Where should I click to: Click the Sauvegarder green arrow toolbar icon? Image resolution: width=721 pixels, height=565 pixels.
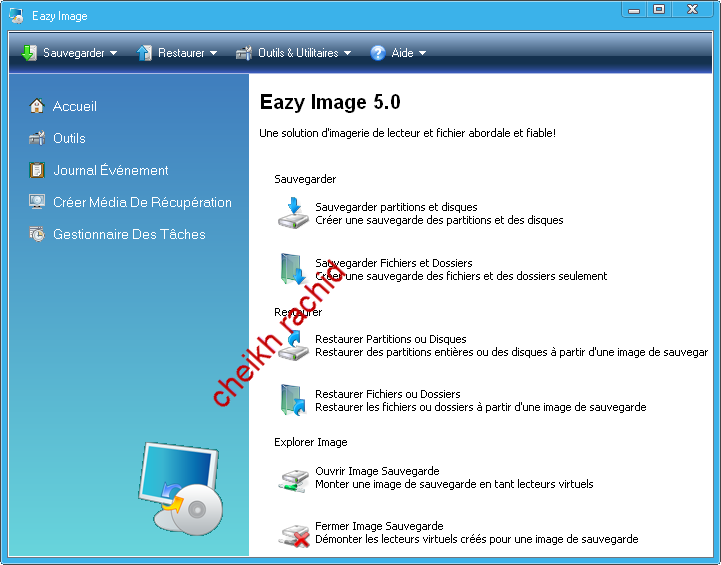pyautogui.click(x=29, y=53)
